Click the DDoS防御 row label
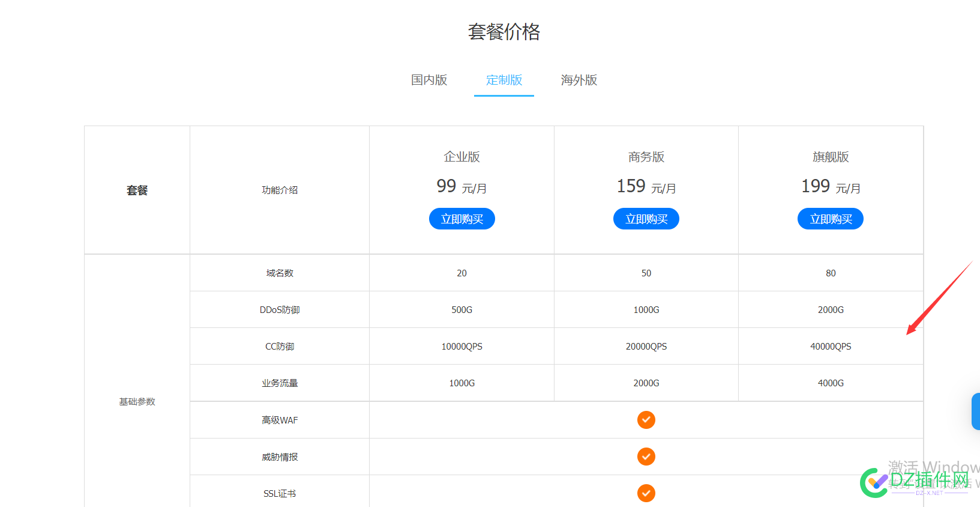 (280, 309)
